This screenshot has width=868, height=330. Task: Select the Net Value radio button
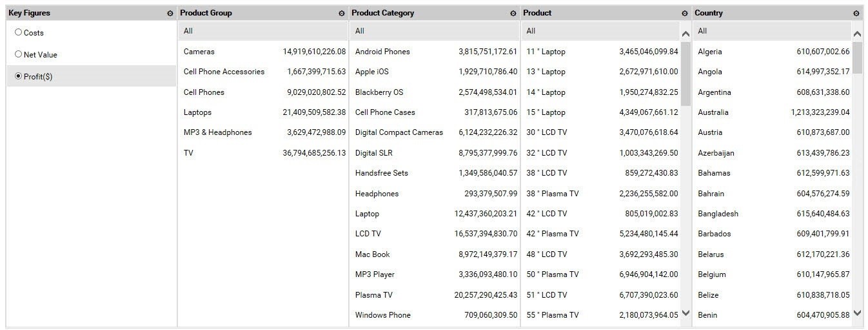point(18,54)
